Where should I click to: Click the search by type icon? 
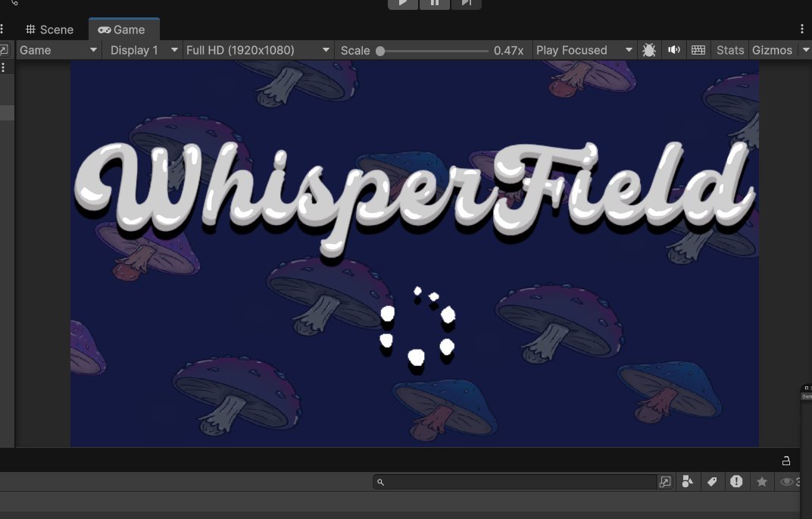(688, 481)
